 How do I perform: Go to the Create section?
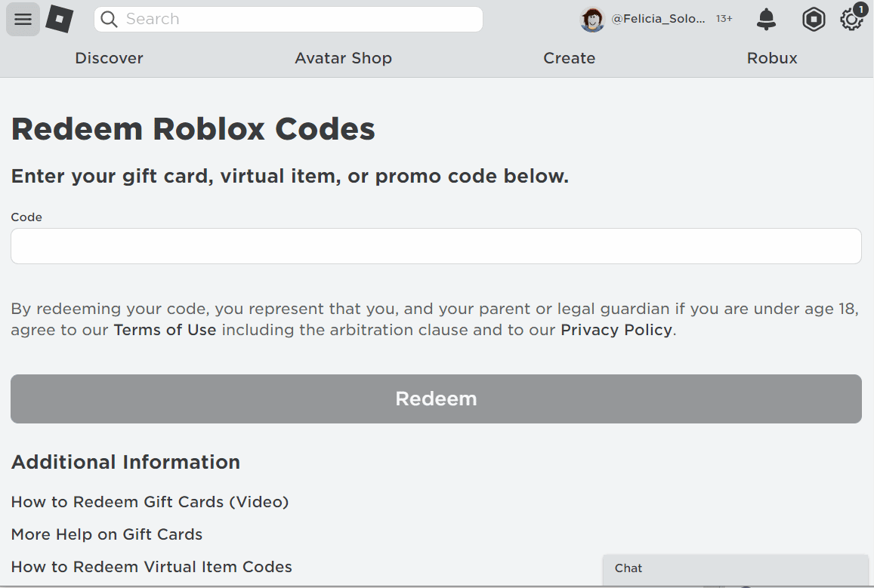pyautogui.click(x=569, y=57)
